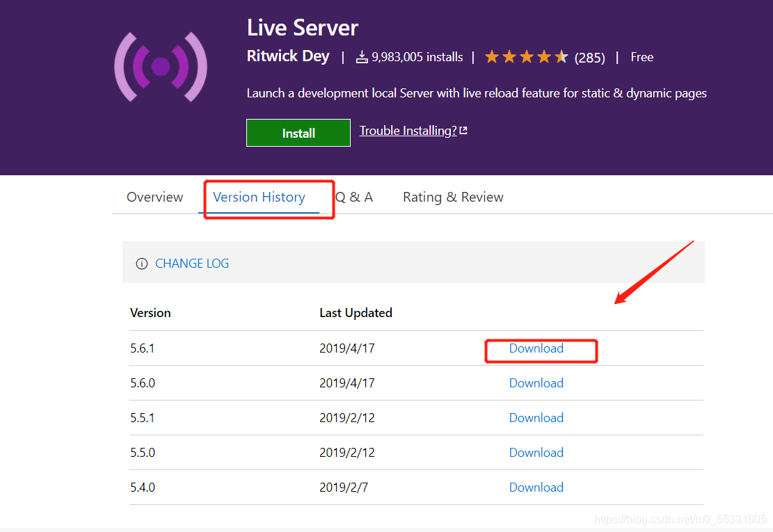Download version 5.6.0
Image resolution: width=773 pixels, height=532 pixels.
[536, 383]
